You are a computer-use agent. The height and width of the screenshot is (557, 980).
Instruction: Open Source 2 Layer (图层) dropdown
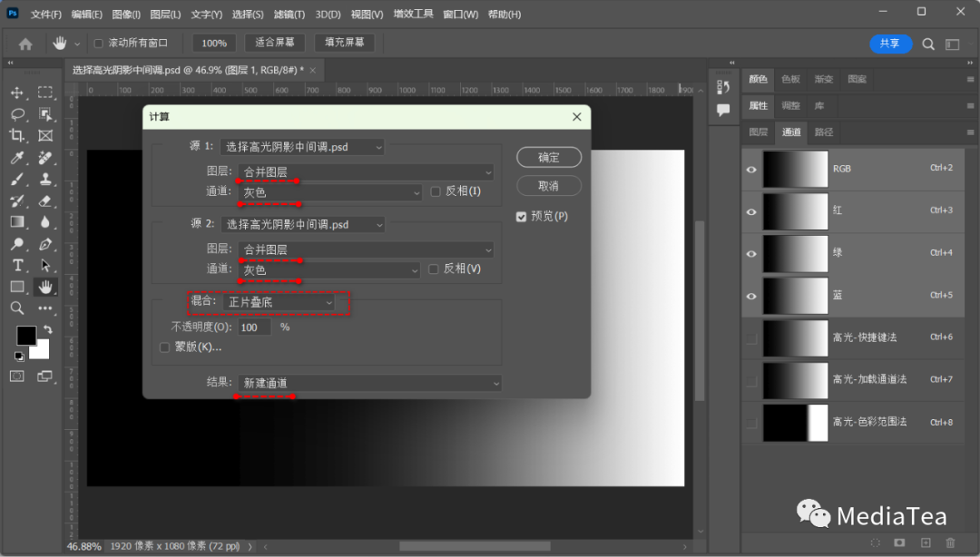[366, 249]
